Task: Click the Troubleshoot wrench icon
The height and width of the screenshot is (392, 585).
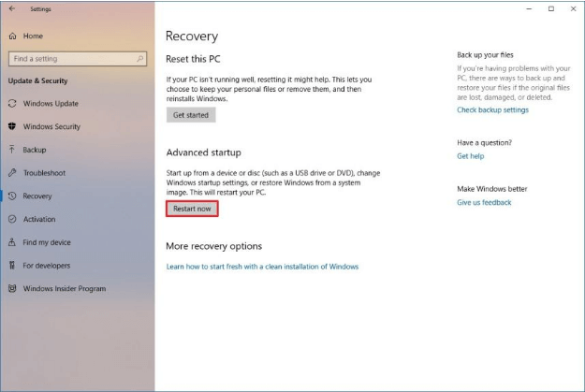Action: point(12,173)
